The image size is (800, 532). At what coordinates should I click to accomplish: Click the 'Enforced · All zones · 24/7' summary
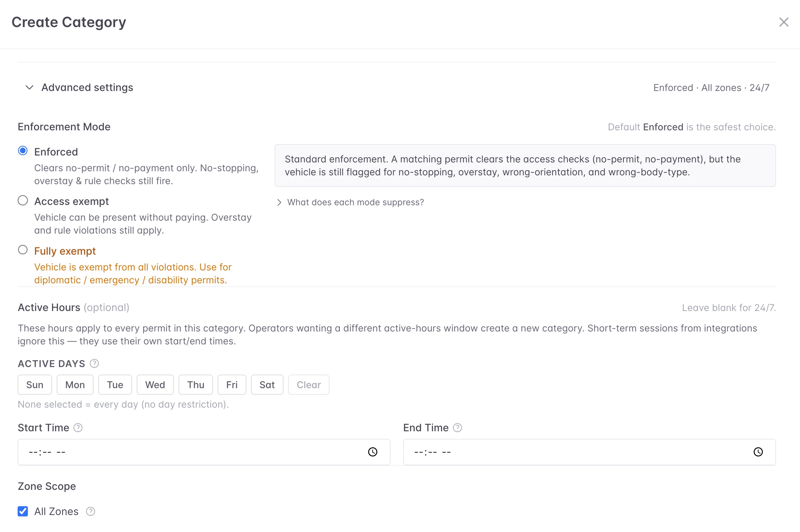(x=711, y=88)
